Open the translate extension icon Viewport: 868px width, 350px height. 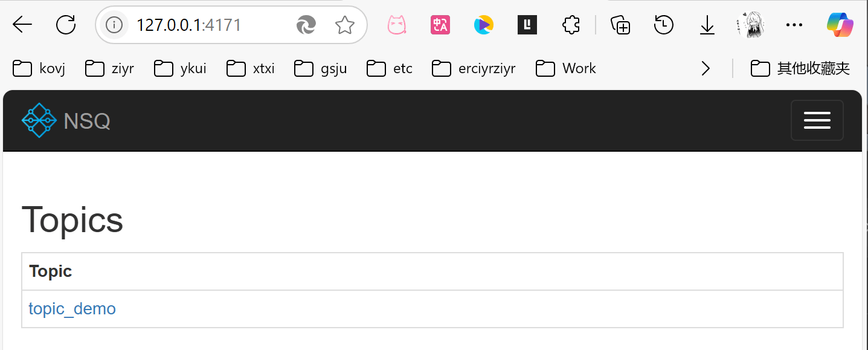click(x=440, y=25)
